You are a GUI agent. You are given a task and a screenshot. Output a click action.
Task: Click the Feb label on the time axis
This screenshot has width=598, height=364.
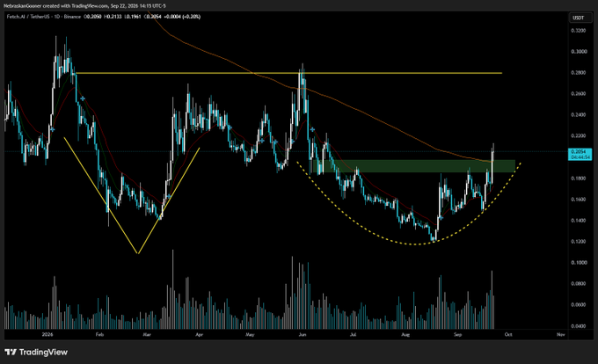coord(99,335)
